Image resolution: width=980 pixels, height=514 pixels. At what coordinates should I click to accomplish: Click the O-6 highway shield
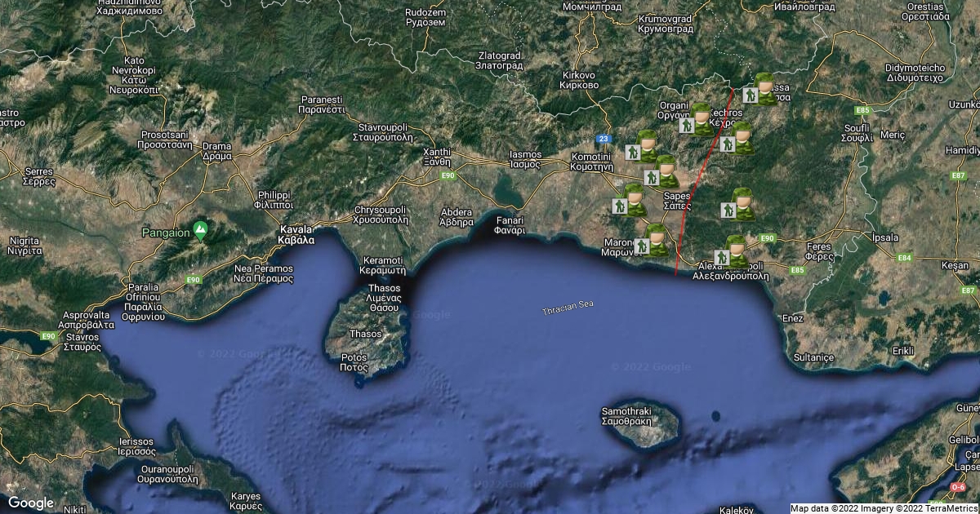coord(959,487)
